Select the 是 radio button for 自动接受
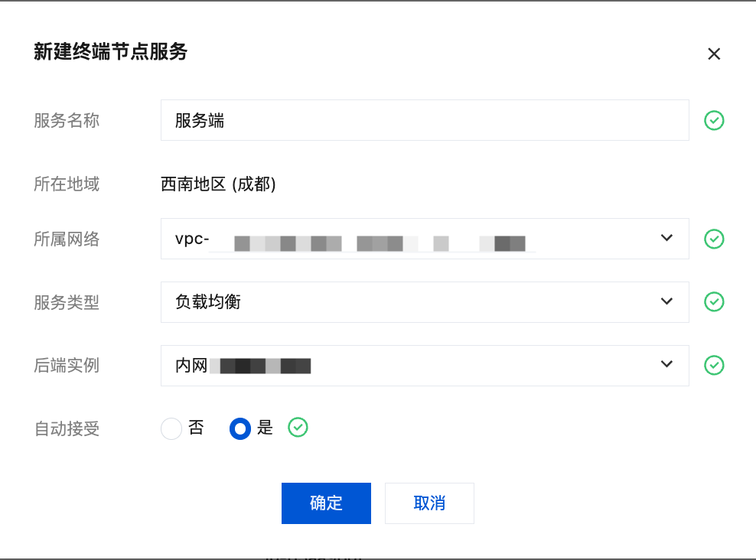756x560 pixels. (x=240, y=428)
